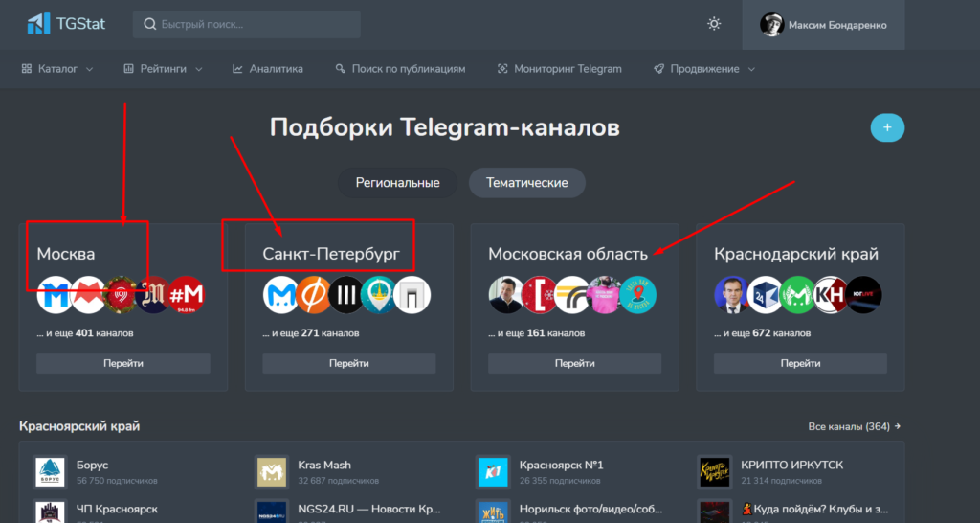
Task: Open Максим Бондаренко profile avatar
Action: pos(771,25)
